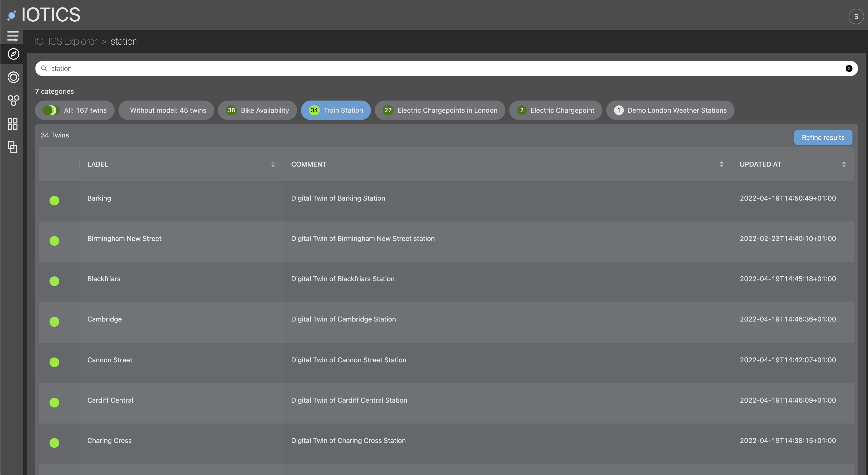Click the concentric circles sidebar icon
Screen dimensions: 868x475
pyautogui.click(x=13, y=77)
